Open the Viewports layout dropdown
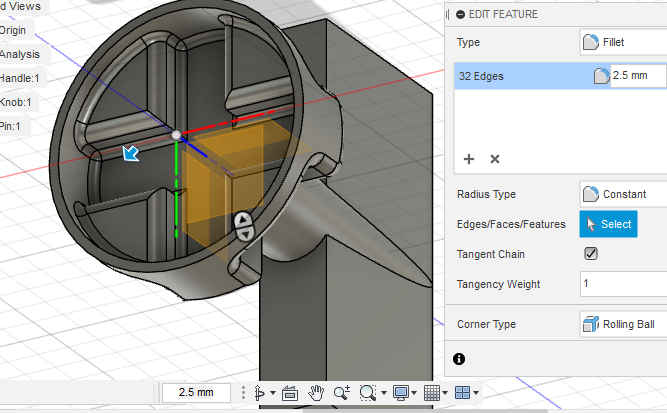Image resolution: width=667 pixels, height=413 pixels. coord(466,393)
